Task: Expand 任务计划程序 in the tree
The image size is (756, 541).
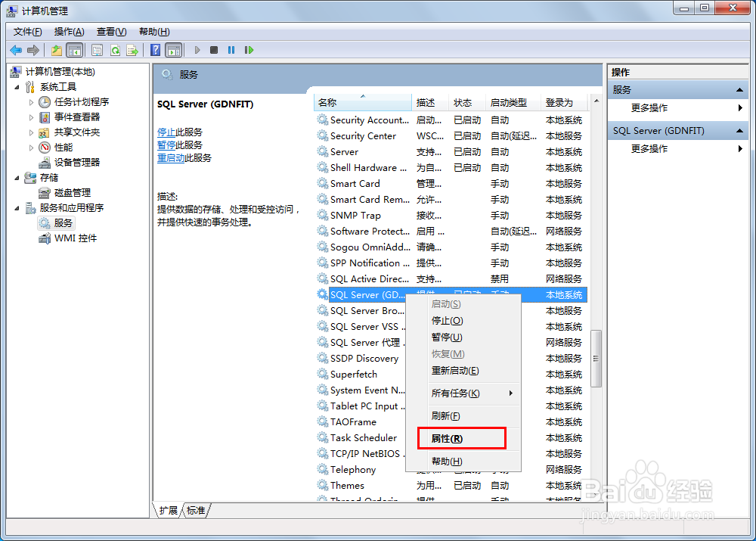Action: point(33,101)
